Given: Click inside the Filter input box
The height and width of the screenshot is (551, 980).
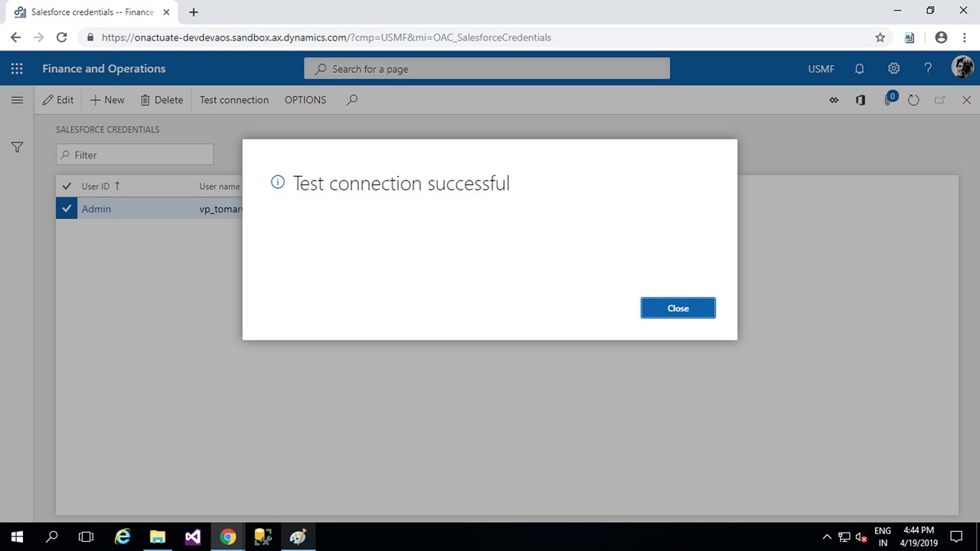Looking at the screenshot, I should point(134,155).
